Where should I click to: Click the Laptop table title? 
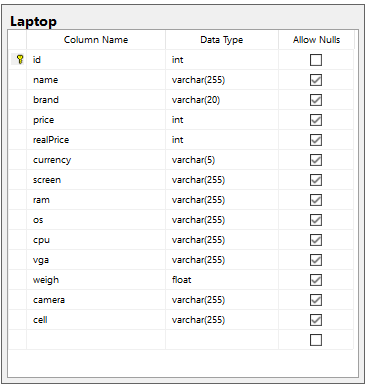click(33, 21)
